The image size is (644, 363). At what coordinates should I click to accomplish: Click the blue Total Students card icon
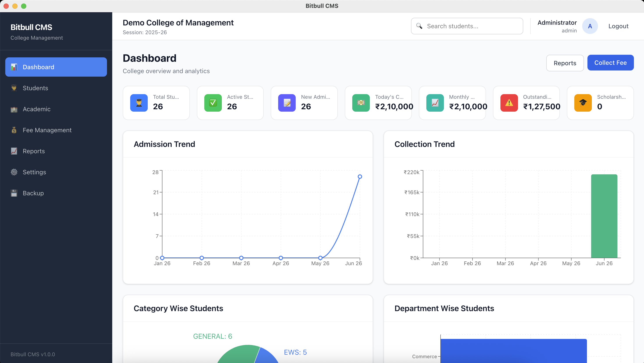click(x=139, y=103)
